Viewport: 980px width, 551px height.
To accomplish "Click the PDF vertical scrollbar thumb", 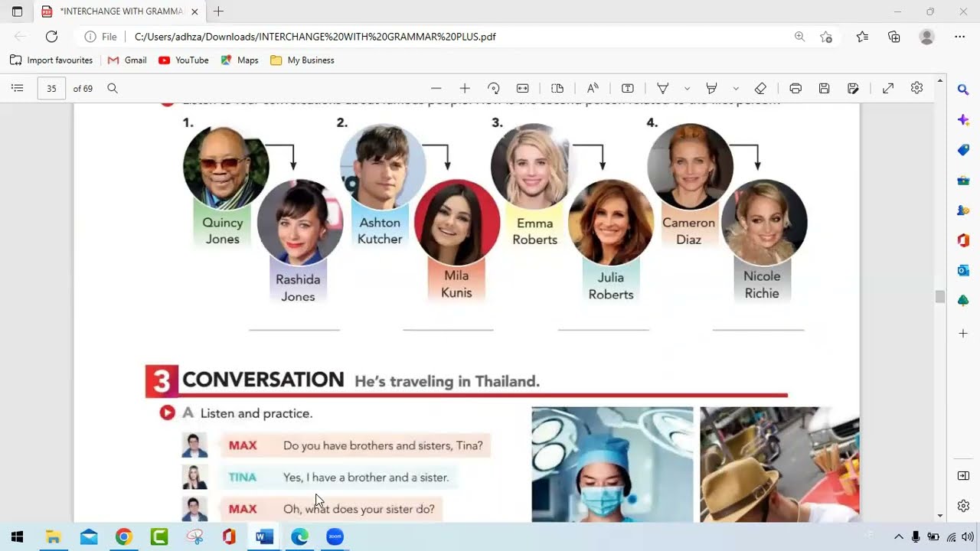I will pyautogui.click(x=940, y=297).
